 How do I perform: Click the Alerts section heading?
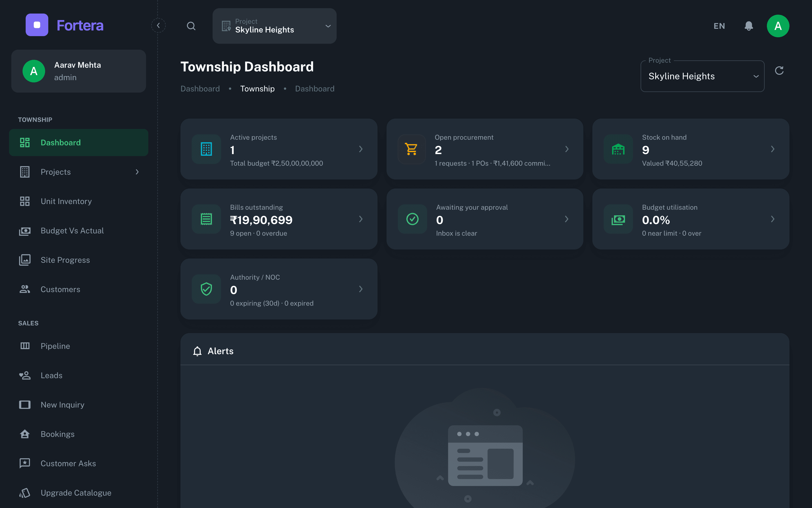pos(220,351)
